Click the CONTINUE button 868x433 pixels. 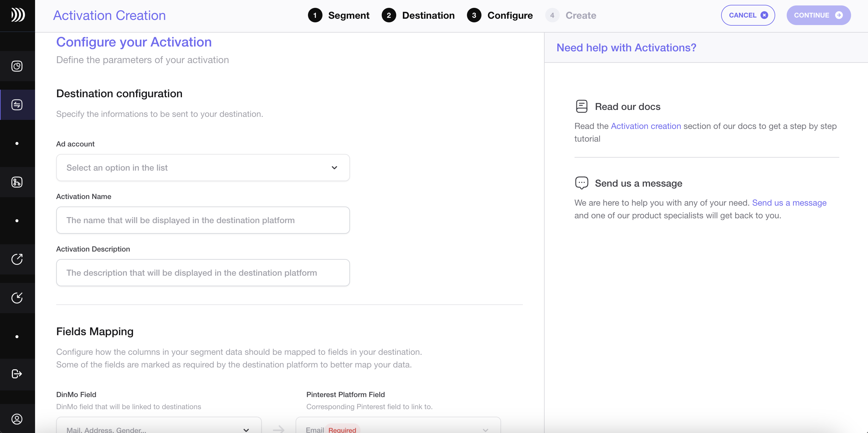818,15
